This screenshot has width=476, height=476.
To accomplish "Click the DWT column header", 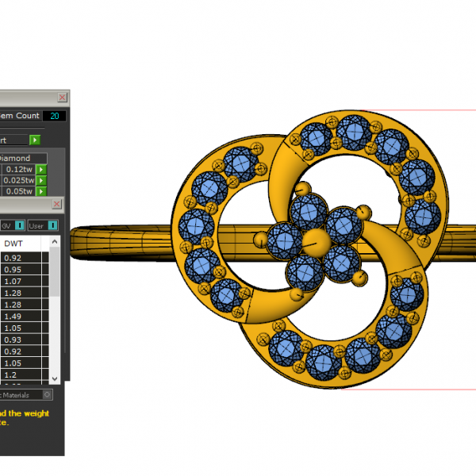I will click(13, 244).
